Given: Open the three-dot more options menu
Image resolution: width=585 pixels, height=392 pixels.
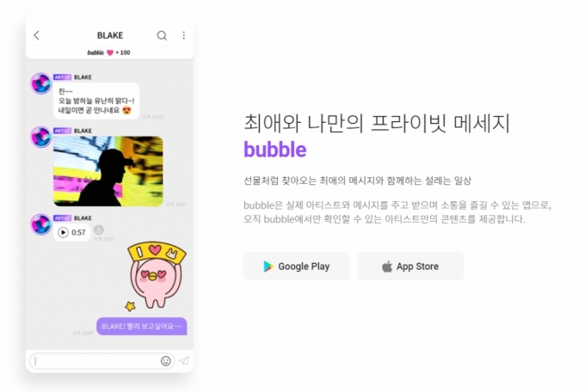Looking at the screenshot, I should 183,35.
